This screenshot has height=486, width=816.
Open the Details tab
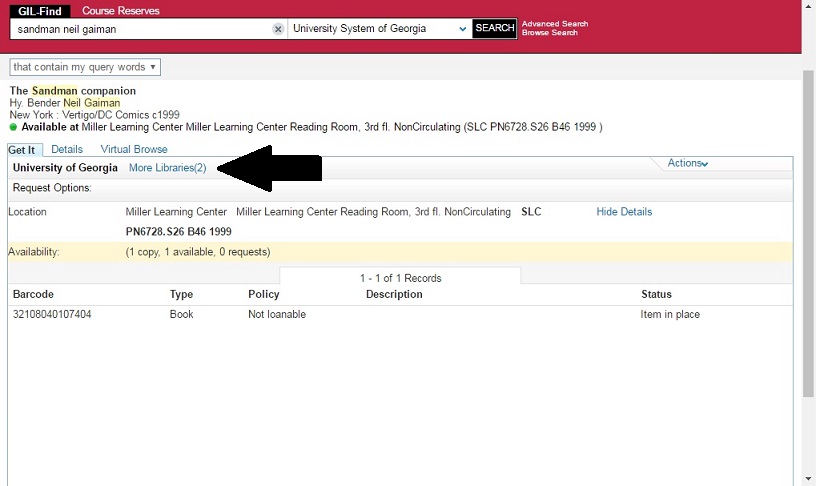67,150
